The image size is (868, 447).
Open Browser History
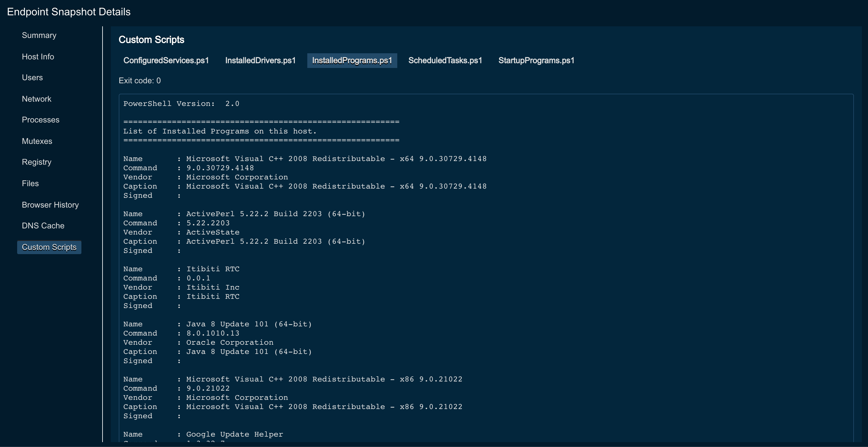[50, 205]
